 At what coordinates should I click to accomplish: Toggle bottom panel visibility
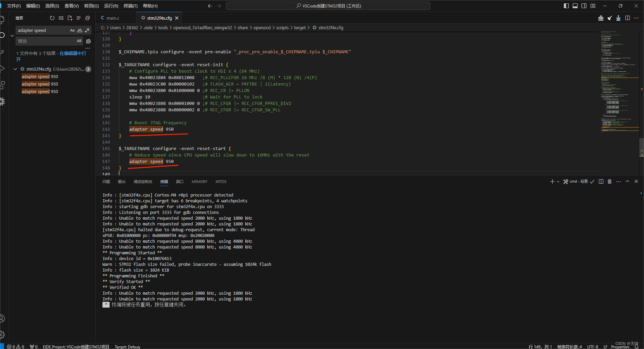575,6
